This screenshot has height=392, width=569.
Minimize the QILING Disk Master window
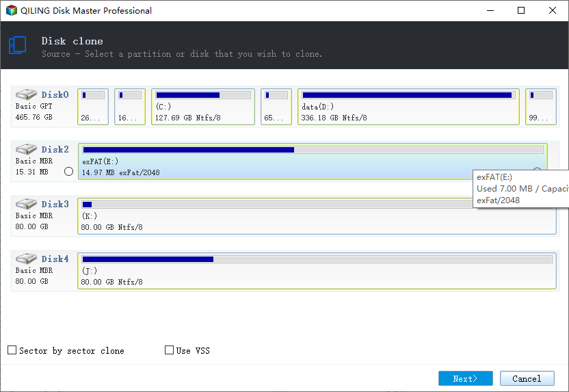tap(490, 10)
